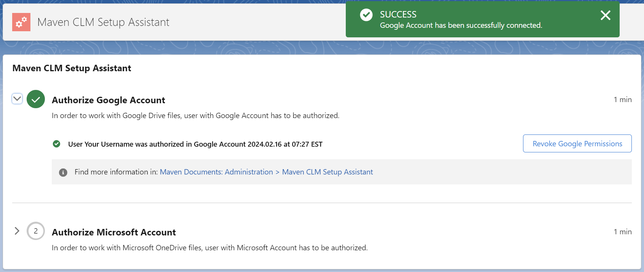
Task: Click the '1 min' label for Google Account step
Action: [x=623, y=99]
